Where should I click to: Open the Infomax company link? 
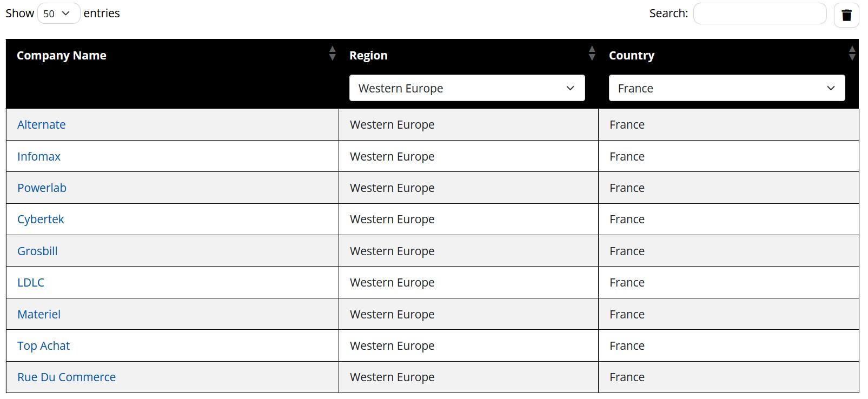(39, 157)
